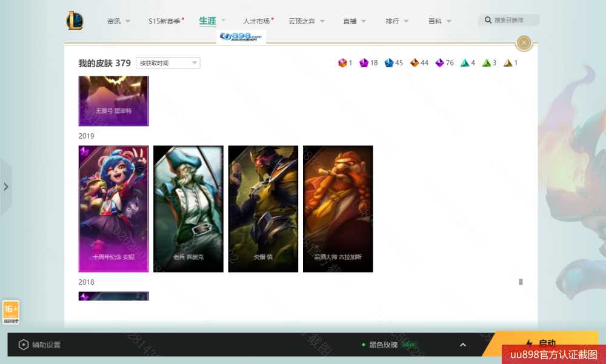Click the League of Legends logo icon

tap(75, 21)
